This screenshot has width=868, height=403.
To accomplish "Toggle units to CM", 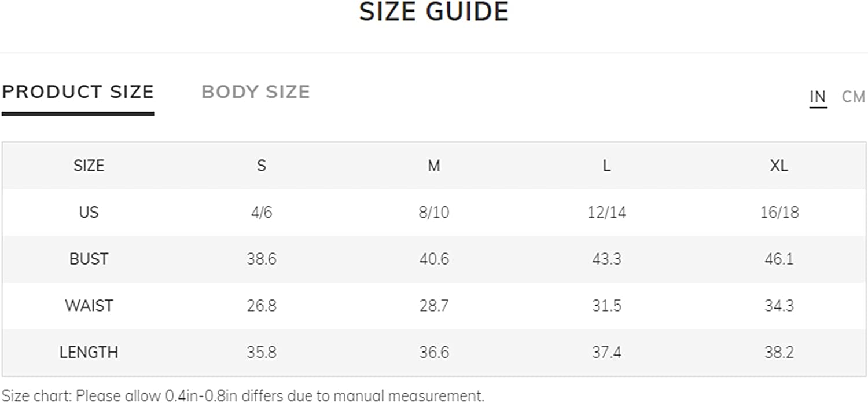I will [x=853, y=97].
